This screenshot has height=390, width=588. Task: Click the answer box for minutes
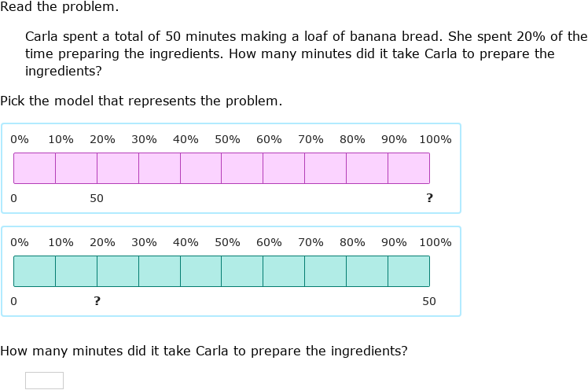pyautogui.click(x=44, y=381)
